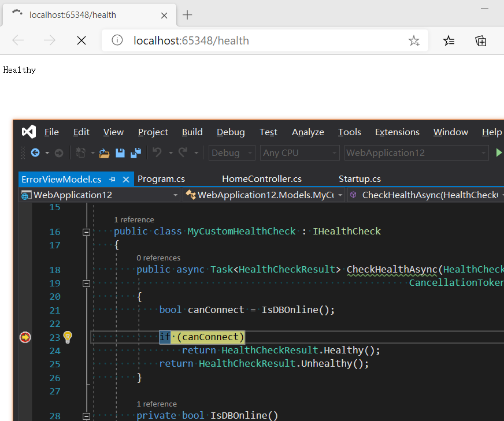
Task: Collapse the CheckHealthAsync method region
Action: click(86, 283)
